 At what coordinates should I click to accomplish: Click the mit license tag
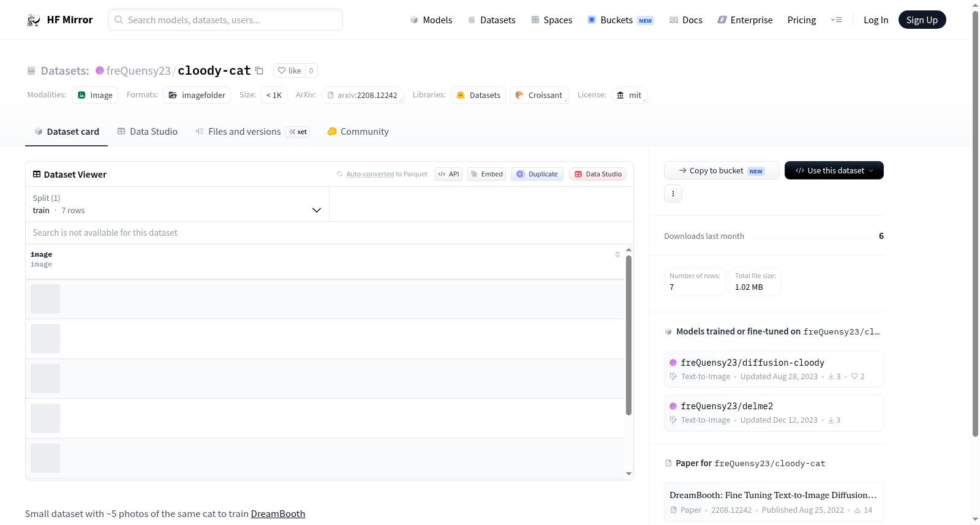click(x=629, y=95)
